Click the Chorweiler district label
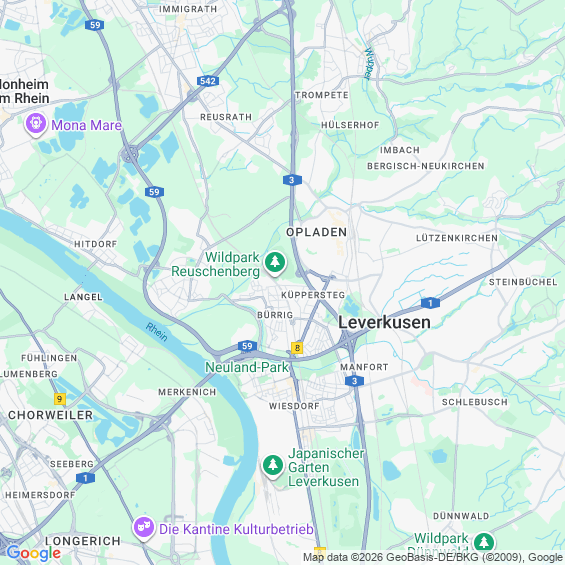 tap(50, 415)
